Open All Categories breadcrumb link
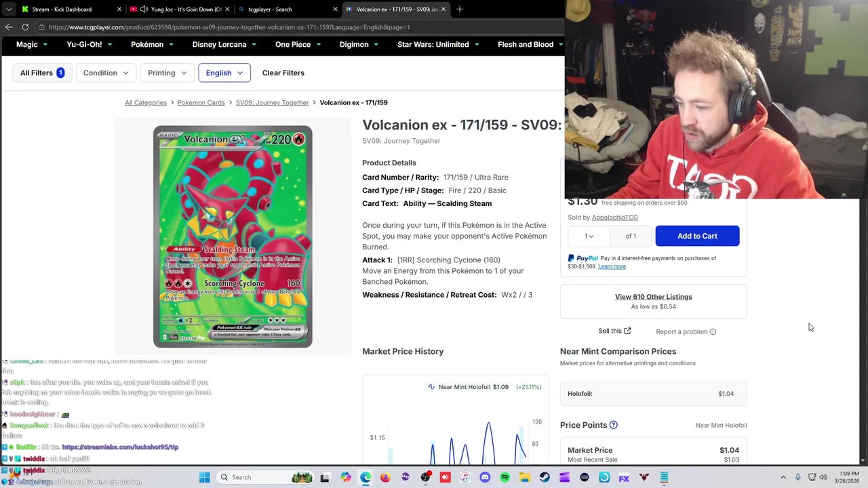Viewport: 868px width, 488px height. (146, 102)
